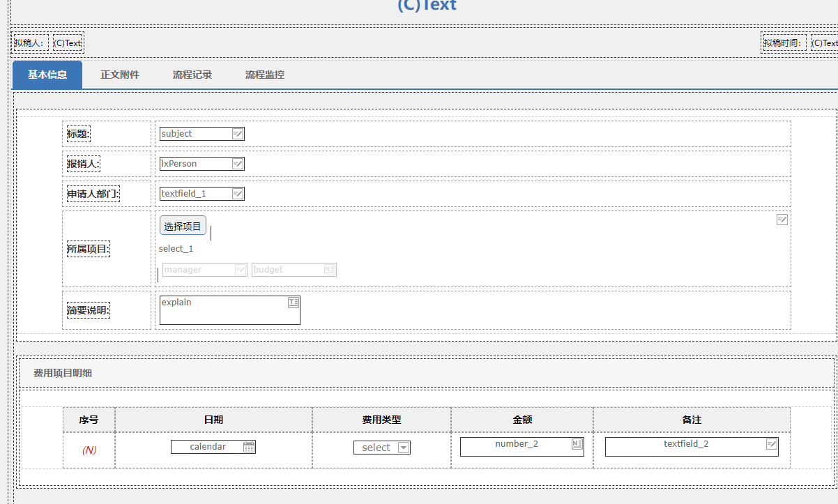Click the 选择项目 button
The image size is (838, 504).
[183, 226]
